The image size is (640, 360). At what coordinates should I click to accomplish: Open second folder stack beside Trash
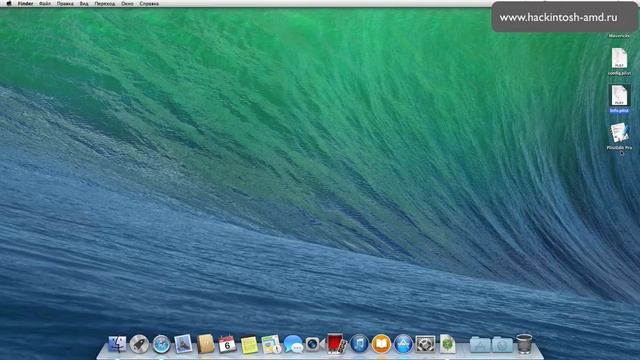[502, 344]
